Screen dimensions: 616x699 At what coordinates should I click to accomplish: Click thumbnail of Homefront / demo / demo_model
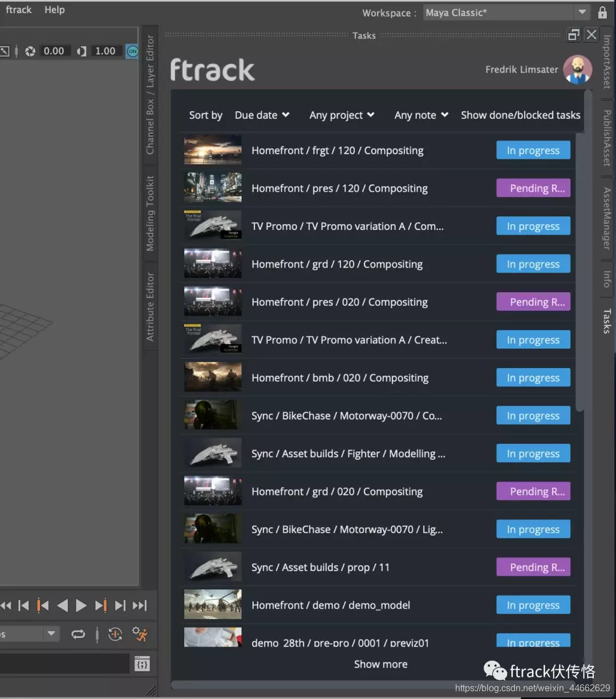coord(213,604)
